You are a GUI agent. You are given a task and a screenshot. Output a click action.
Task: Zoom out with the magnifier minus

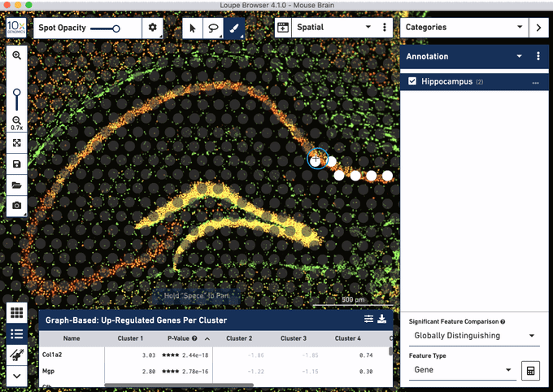click(16, 120)
